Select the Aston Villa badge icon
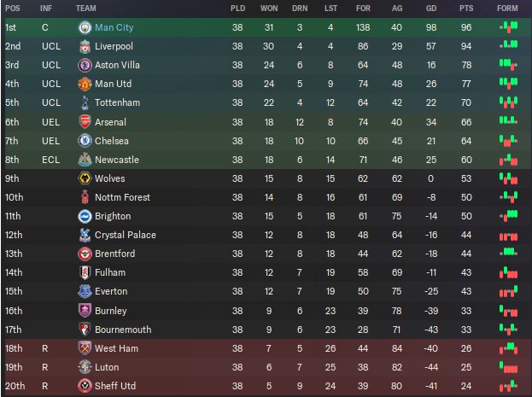The height and width of the screenshot is (397, 532). click(x=84, y=65)
